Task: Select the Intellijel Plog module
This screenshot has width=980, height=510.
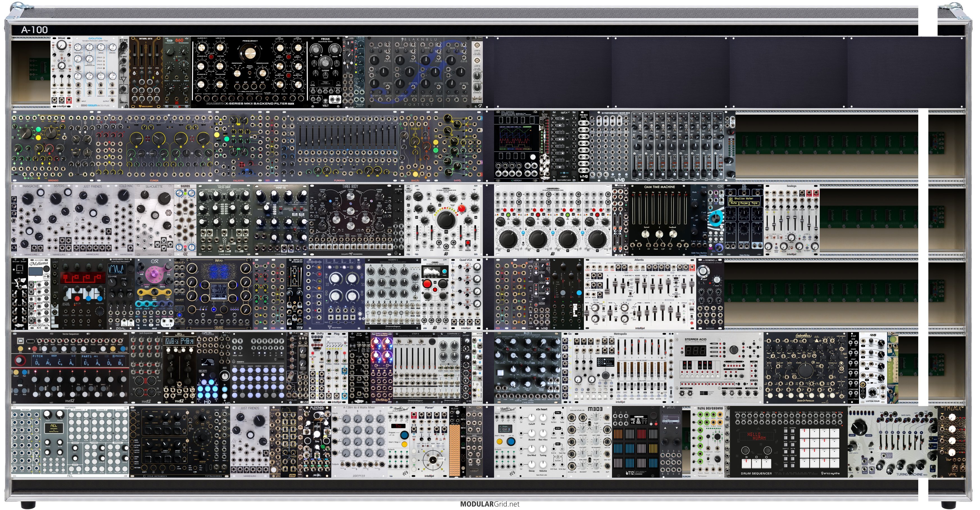Action: 337,368
